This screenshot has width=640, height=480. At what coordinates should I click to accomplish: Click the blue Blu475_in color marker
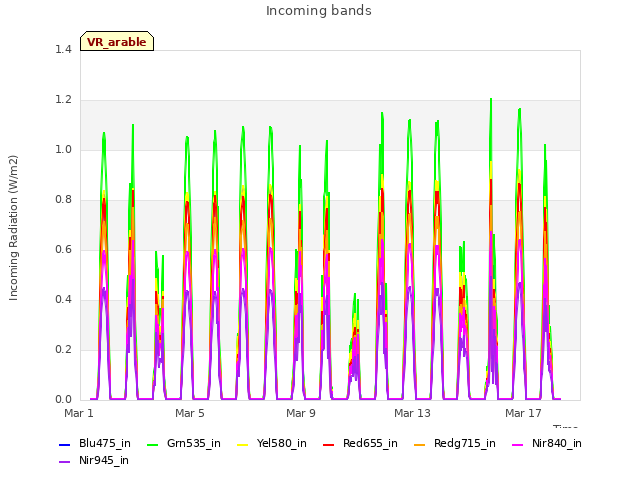tap(64, 444)
